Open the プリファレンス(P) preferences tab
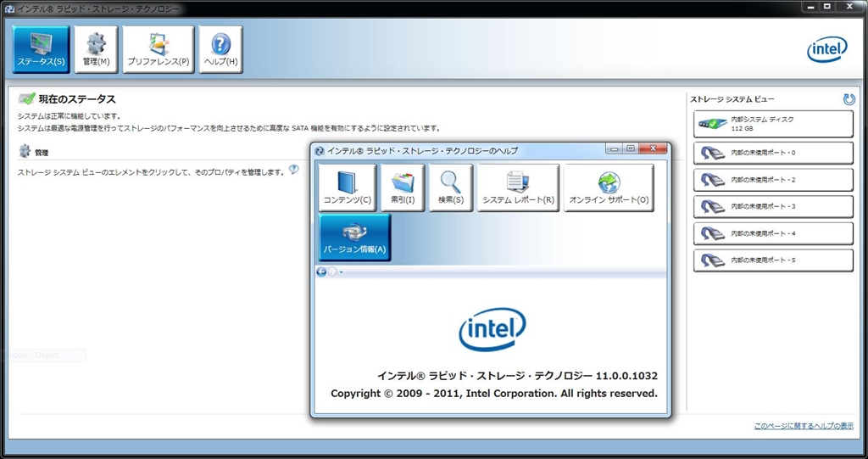 click(x=159, y=49)
